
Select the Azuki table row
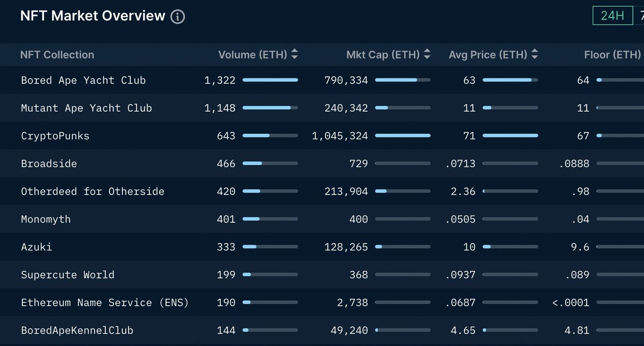[x=36, y=247]
